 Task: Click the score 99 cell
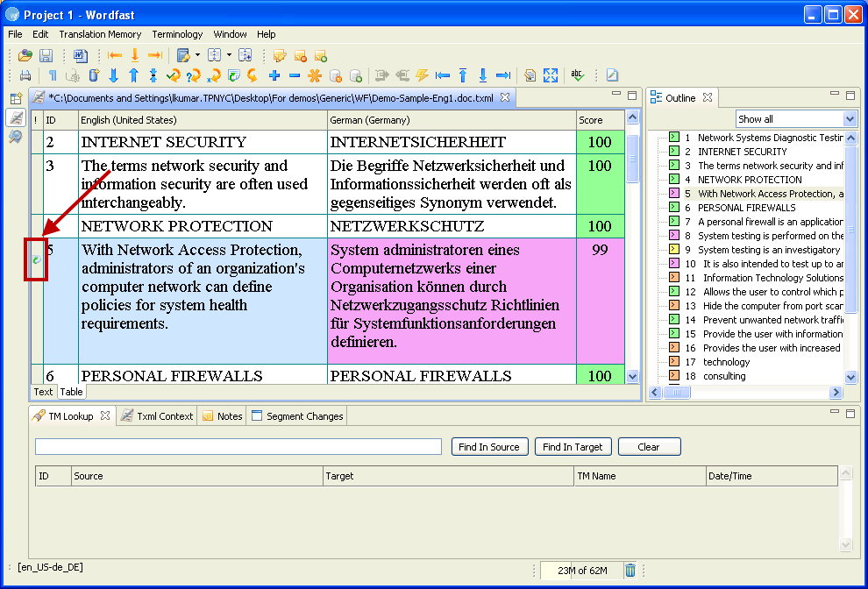pyautogui.click(x=600, y=302)
